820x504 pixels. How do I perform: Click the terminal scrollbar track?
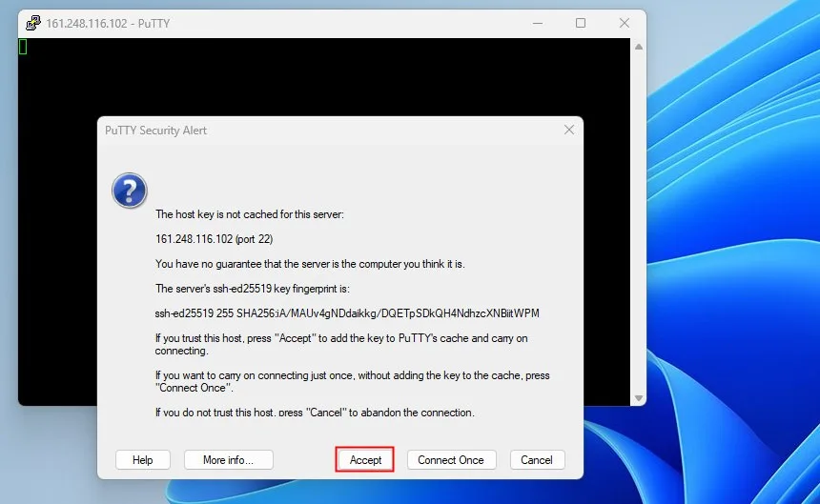click(x=639, y=222)
